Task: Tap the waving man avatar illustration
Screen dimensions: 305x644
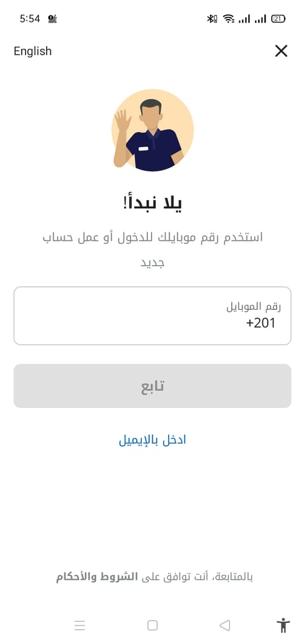Action: tap(152, 130)
